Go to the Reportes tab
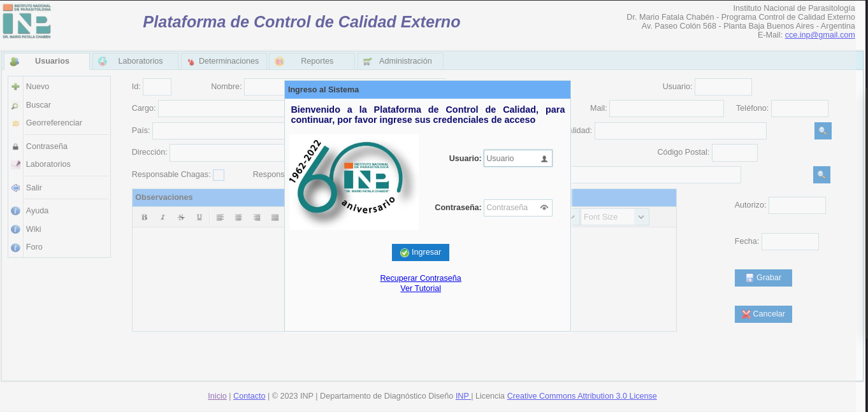The width and height of the screenshot is (868, 412). [312, 61]
